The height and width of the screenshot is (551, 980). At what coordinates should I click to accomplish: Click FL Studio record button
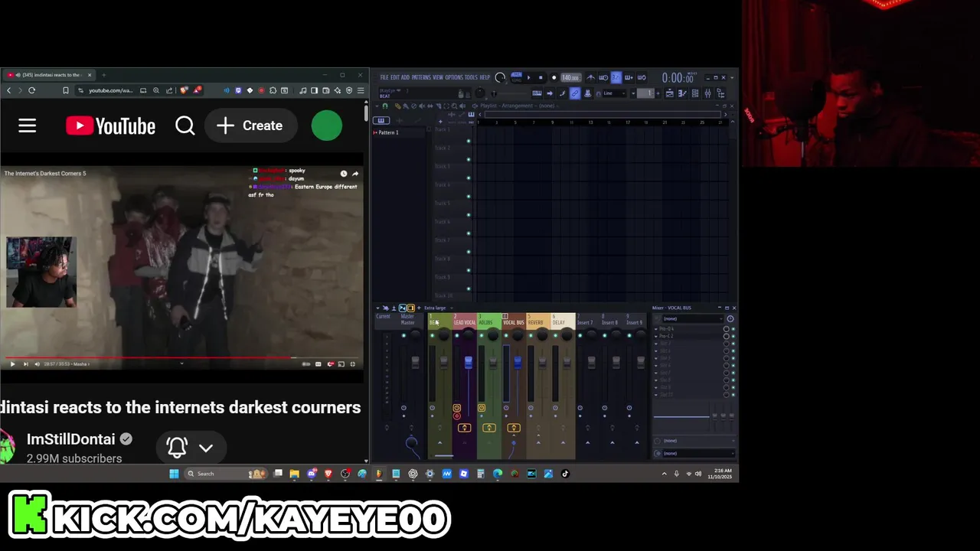[554, 77]
